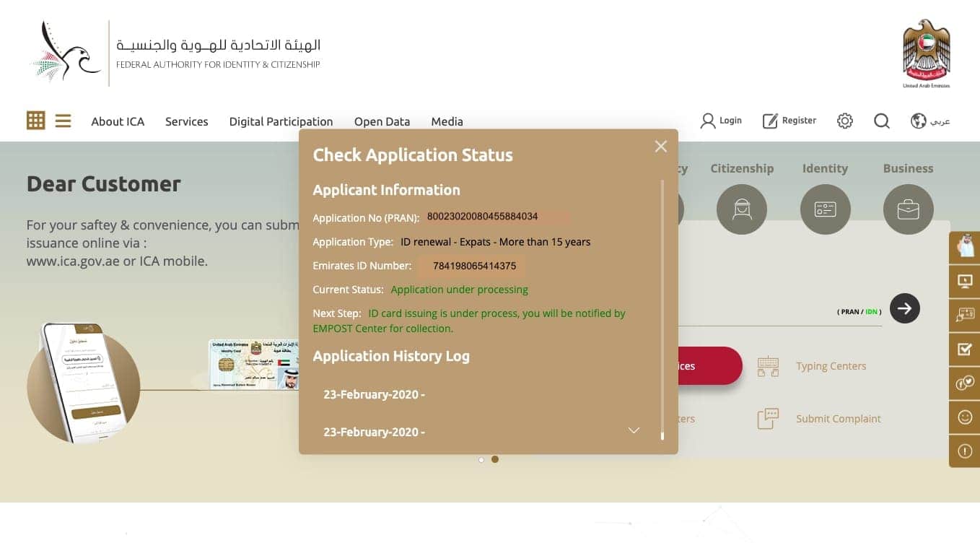This screenshot has height=543, width=980.
Task: Expand the first 23-February-2020 log entry
Action: click(481, 394)
